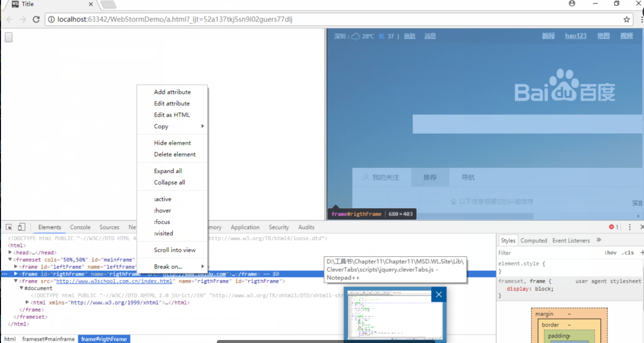Screen dimensions: 644x343
Task: Select frameset#mainframe in the breadcrumb bar
Action: (x=48, y=339)
